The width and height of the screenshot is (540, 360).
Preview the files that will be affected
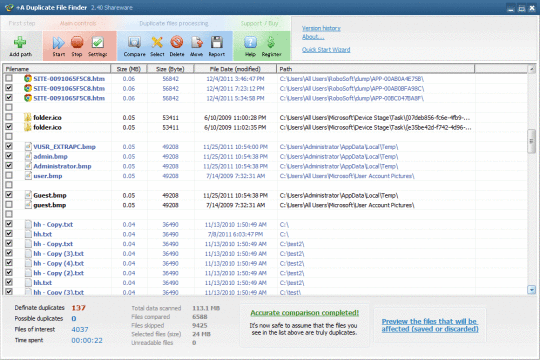tap(430, 325)
